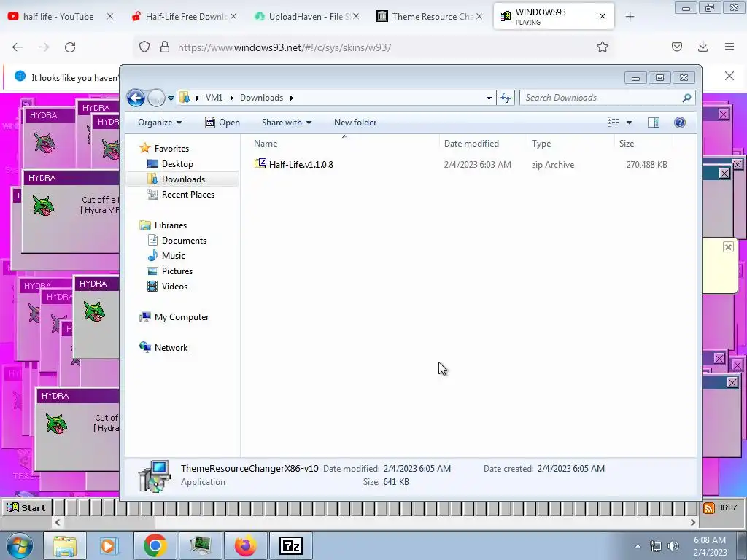Show the preview pane
The image size is (747, 560).
[x=654, y=122]
